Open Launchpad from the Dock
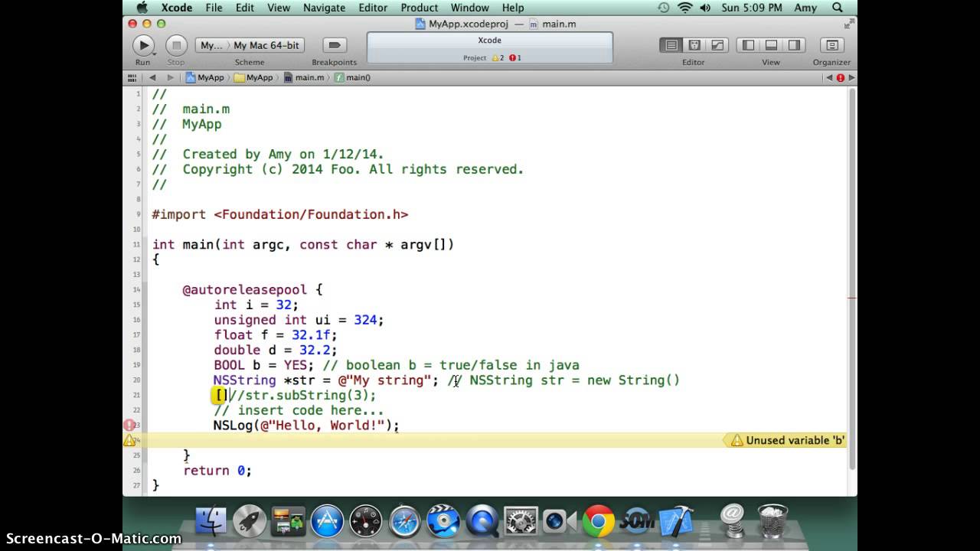Image resolution: width=980 pixels, height=551 pixels. point(250,521)
